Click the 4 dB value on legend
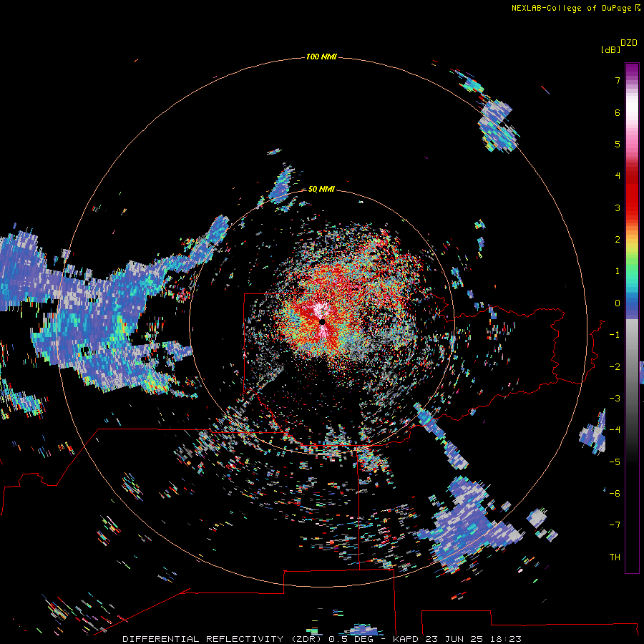 click(618, 176)
